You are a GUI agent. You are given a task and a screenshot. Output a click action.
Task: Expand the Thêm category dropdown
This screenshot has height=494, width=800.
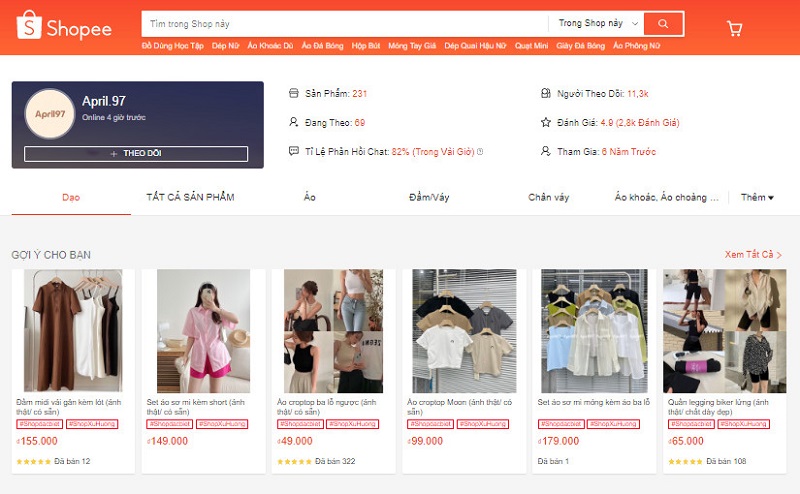click(757, 198)
